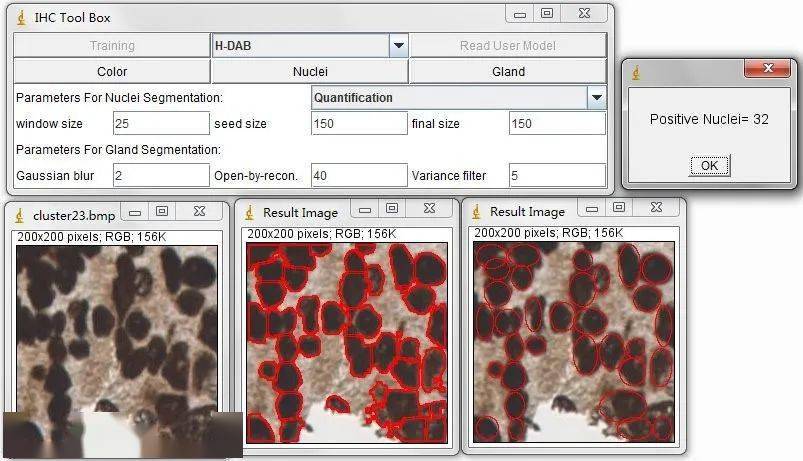The image size is (803, 461).
Task: Click the IHC Tool Box microscope title icon
Action: (x=21, y=16)
